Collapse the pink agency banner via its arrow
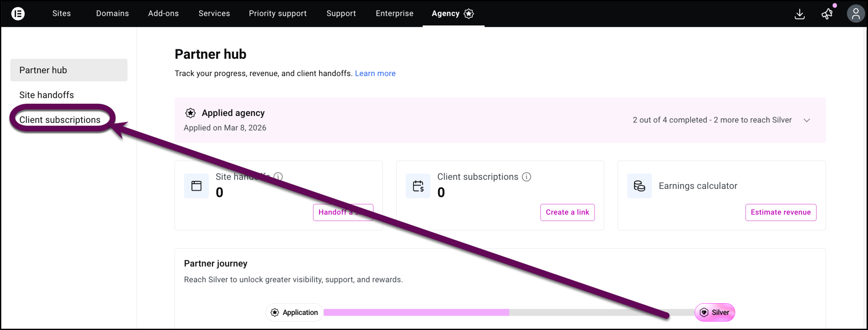The image size is (868, 330). (807, 120)
